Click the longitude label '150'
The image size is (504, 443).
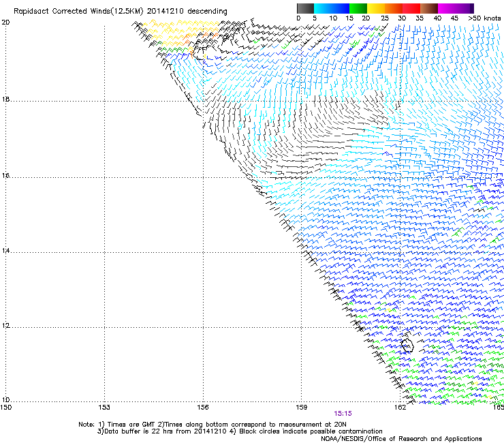[6, 408]
